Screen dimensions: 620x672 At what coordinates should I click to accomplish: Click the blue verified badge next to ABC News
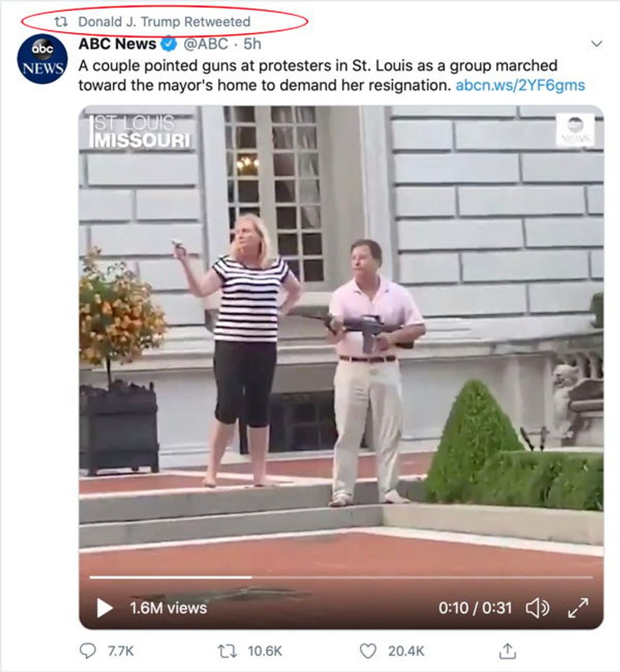pyautogui.click(x=170, y=44)
